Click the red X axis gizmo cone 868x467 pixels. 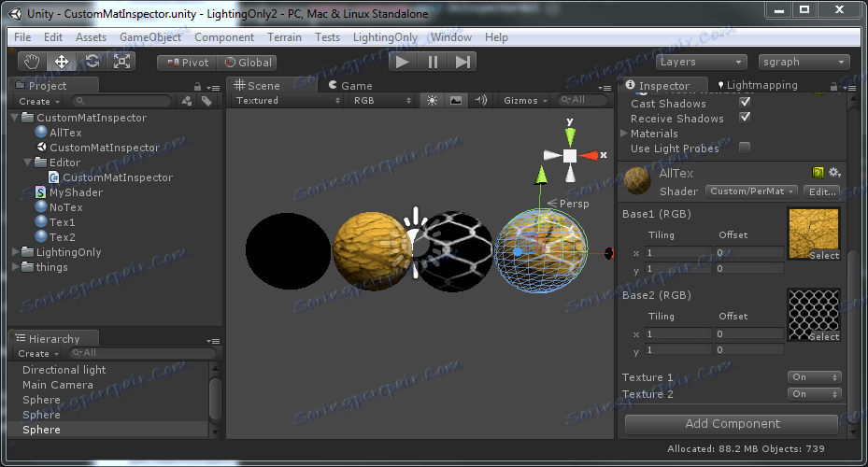tap(588, 155)
